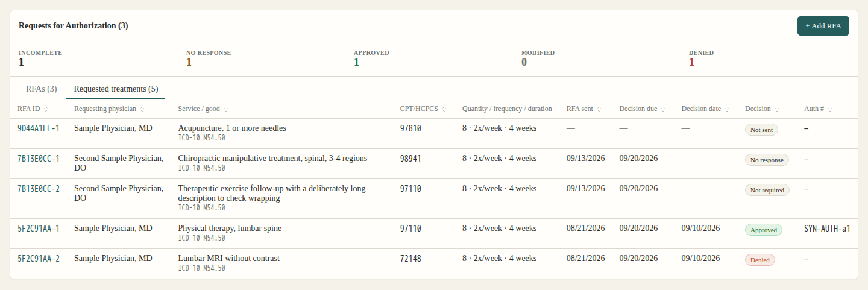Click 'Chiropractic manipulative treatment, spinal, 3-4 regions'

pos(272,159)
